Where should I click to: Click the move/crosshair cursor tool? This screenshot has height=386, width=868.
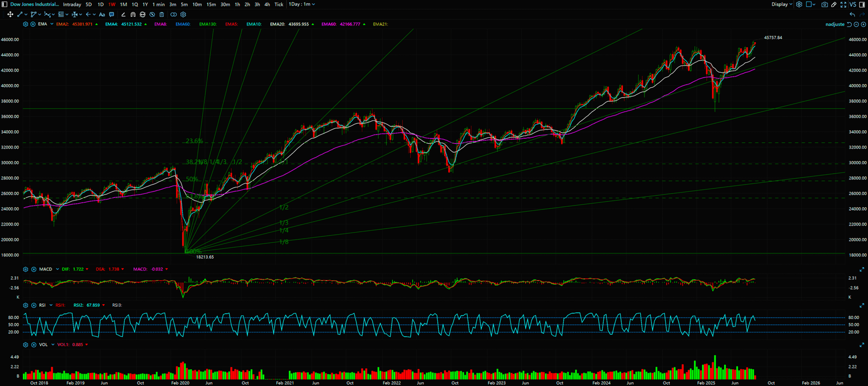(10, 15)
